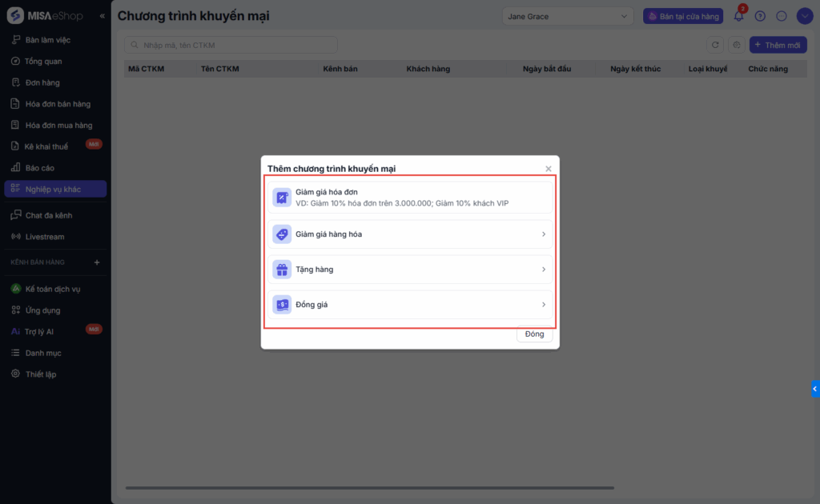Click the Đơn hàng sidebar icon

(16, 82)
